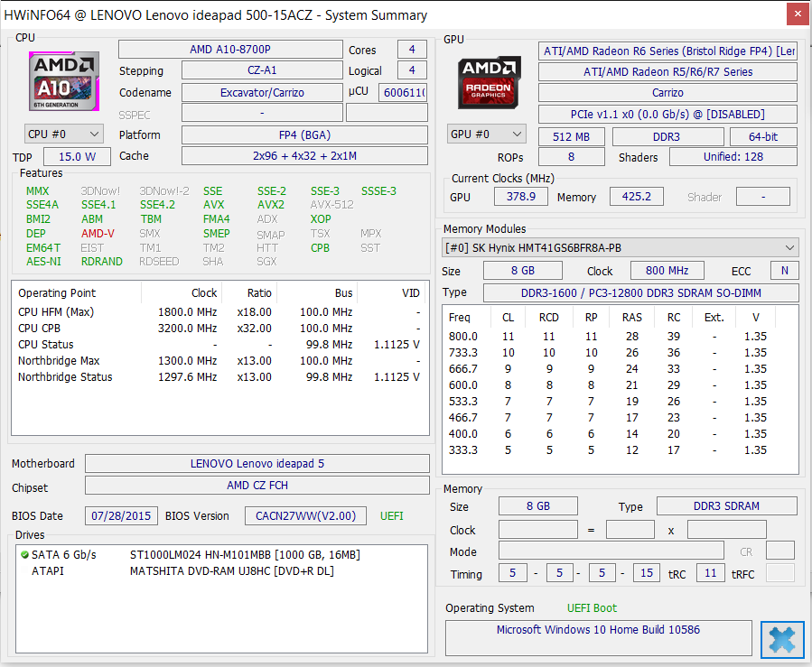Image resolution: width=812 pixels, height=667 pixels.
Task: Click the Cores value 4 field
Action: [x=412, y=49]
